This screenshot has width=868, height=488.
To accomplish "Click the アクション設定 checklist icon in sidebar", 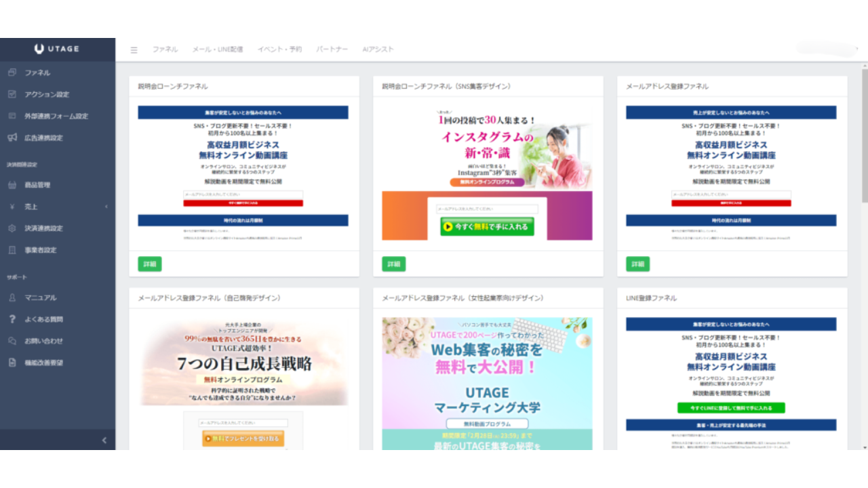I will click(12, 94).
